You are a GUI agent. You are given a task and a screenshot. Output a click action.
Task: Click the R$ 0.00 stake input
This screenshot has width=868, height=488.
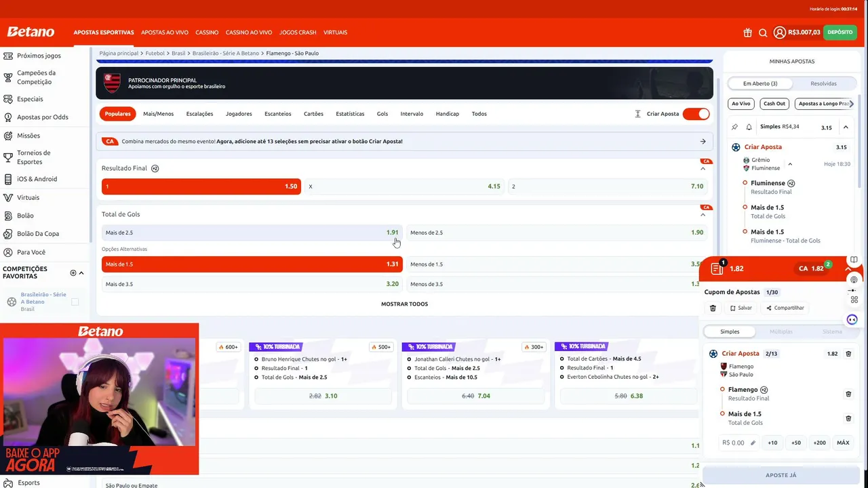tap(738, 443)
